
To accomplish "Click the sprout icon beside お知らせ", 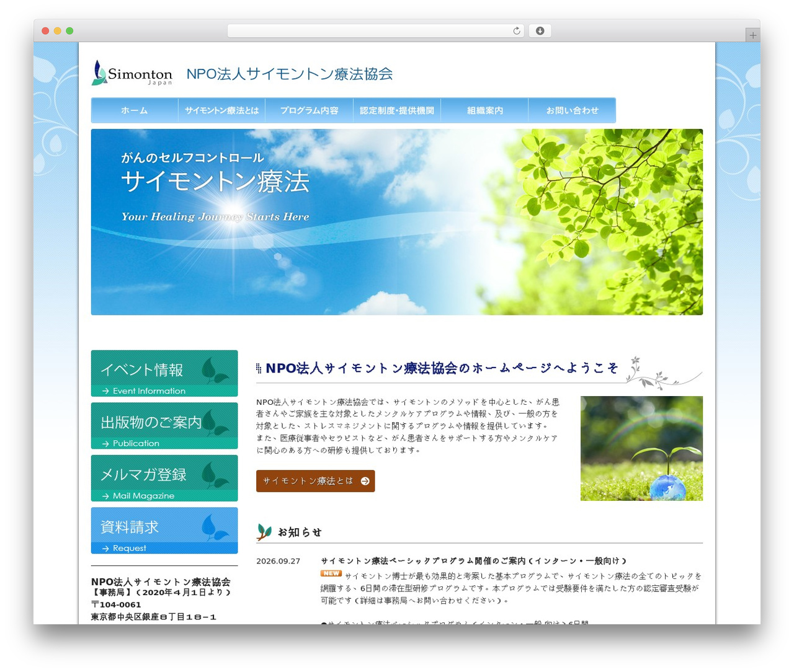I will click(x=264, y=532).
